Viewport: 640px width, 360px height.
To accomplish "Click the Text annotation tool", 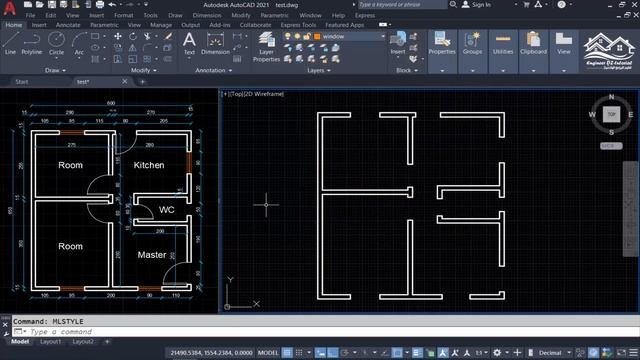I will pyautogui.click(x=189, y=43).
